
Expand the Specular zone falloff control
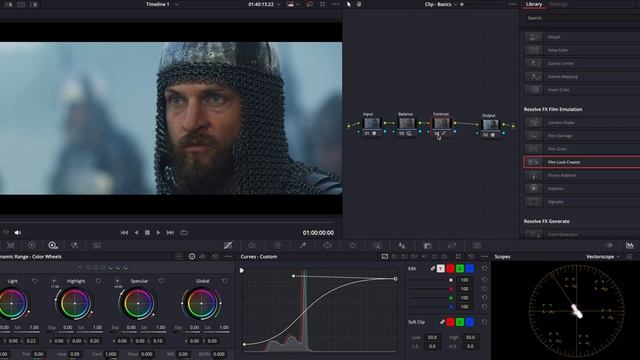(117, 281)
